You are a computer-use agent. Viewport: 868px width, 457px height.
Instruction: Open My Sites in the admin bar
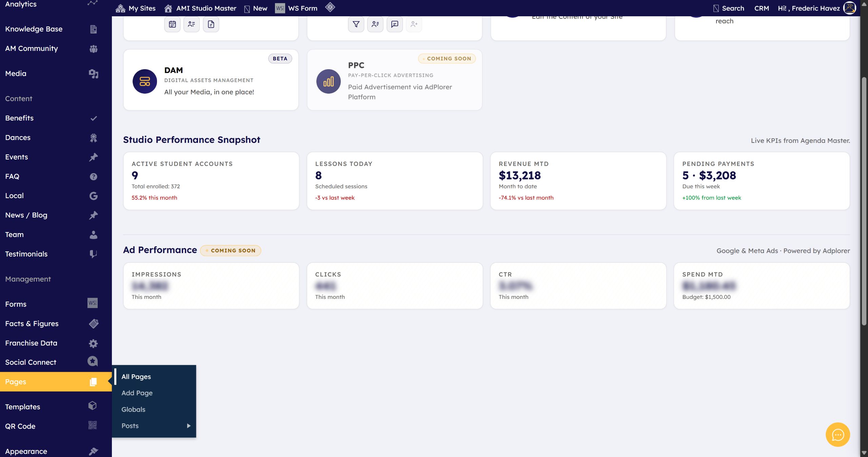click(136, 8)
